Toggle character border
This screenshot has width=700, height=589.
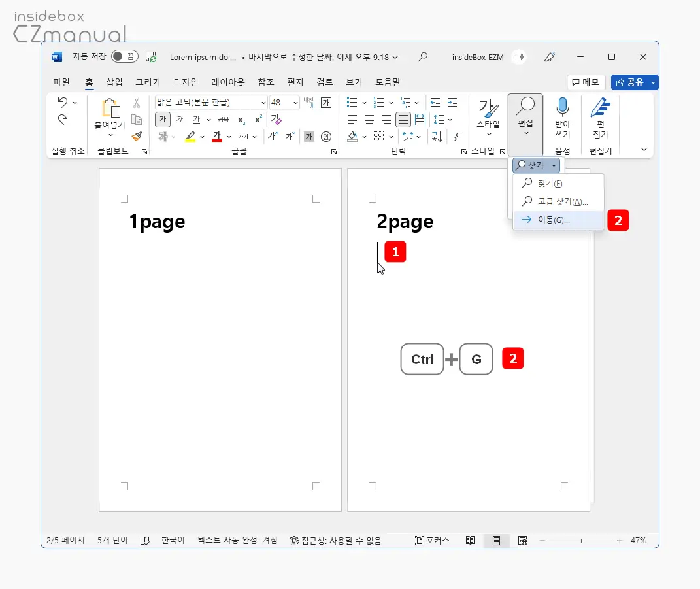pyautogui.click(x=326, y=103)
